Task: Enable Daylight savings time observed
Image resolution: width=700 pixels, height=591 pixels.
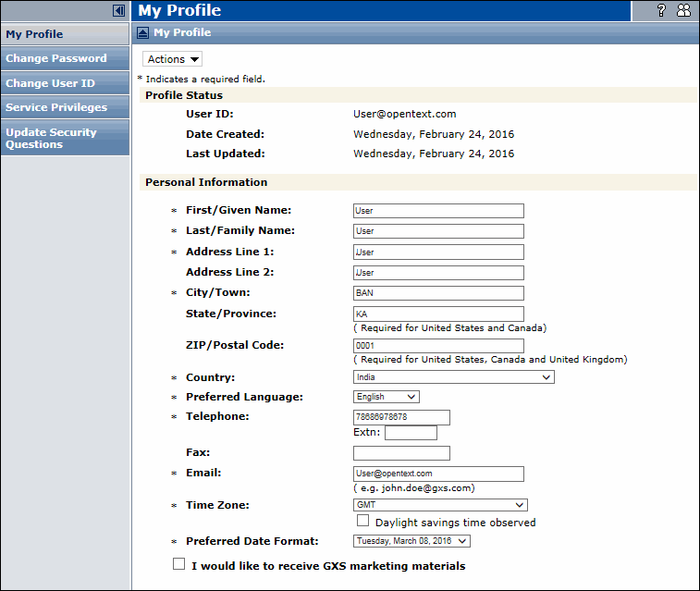Action: [363, 522]
